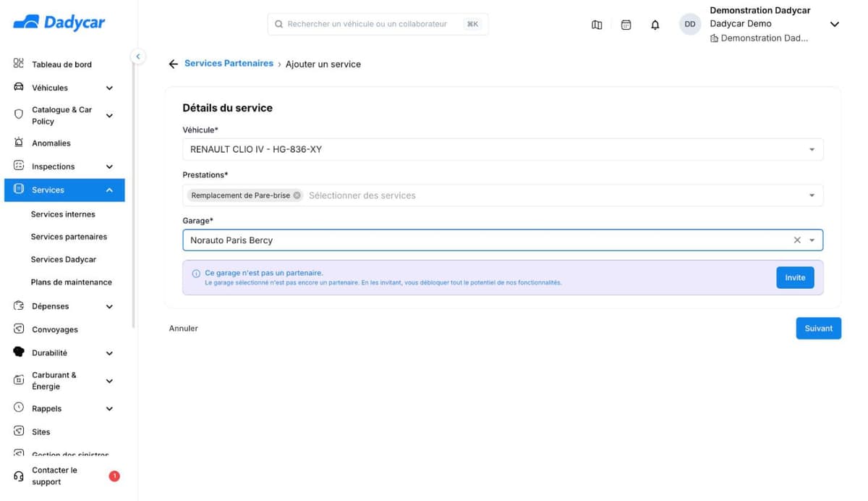Image resolution: width=868 pixels, height=501 pixels.
Task: Expand the Carburant & Énergie chevron
Action: click(x=109, y=381)
